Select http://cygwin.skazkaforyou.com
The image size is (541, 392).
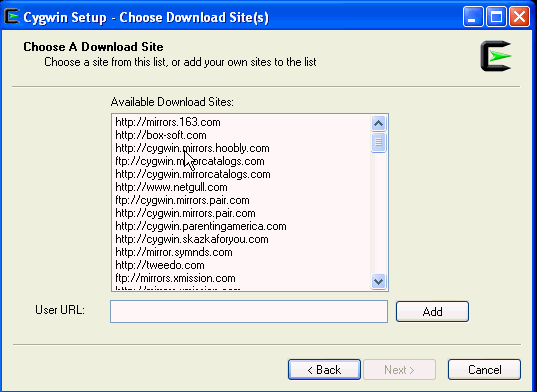(x=192, y=239)
